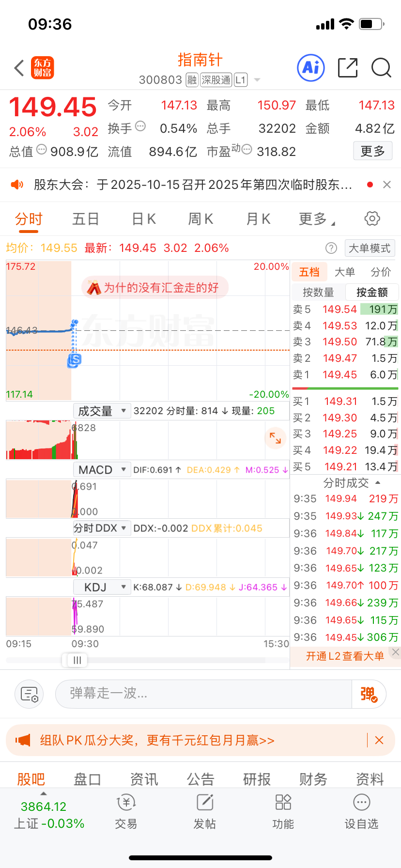Open the Ai assistant icon
This screenshot has height=868, width=401.
tap(310, 68)
